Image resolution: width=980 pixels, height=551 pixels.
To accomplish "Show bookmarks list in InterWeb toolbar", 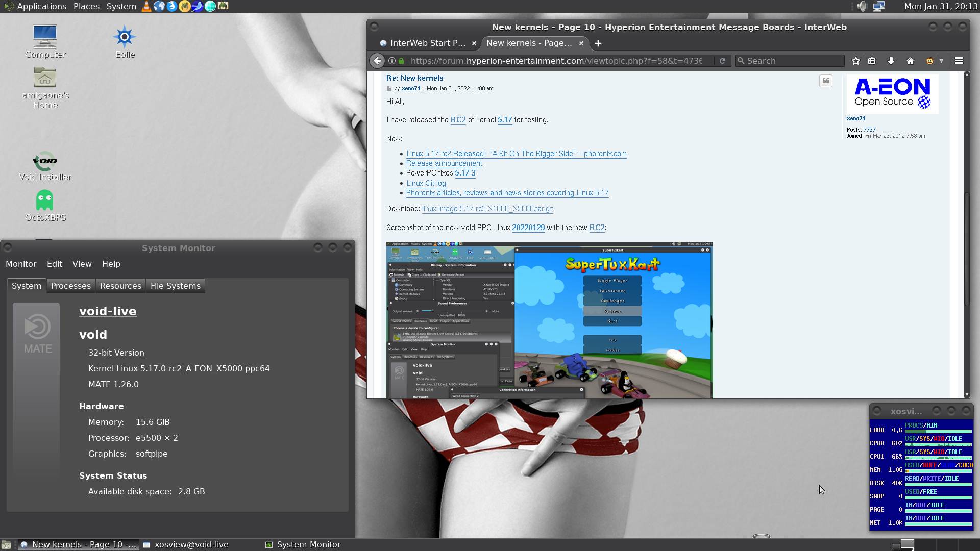I will [872, 61].
